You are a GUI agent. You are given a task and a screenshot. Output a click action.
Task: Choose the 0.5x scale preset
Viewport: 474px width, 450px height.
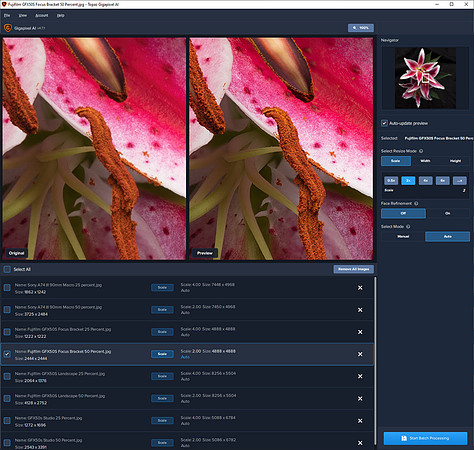[391, 181]
